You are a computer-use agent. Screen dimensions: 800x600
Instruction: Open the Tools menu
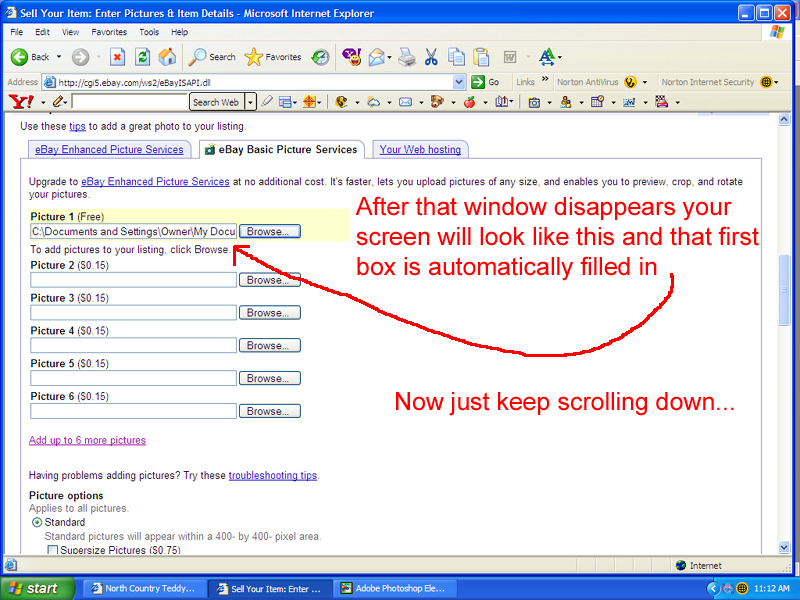point(149,32)
